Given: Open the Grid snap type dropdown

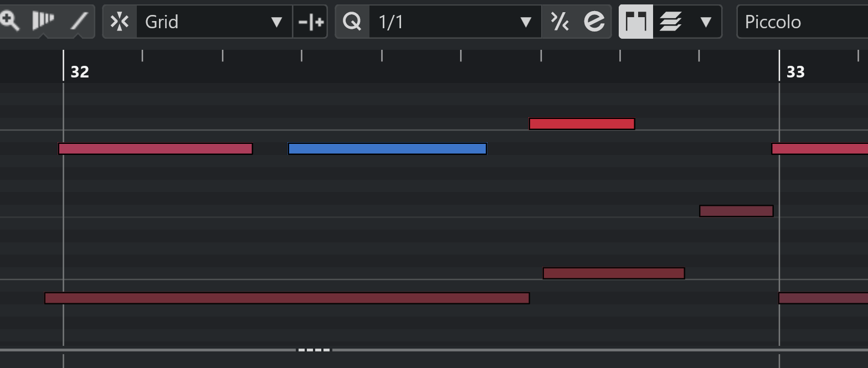Looking at the screenshot, I should [214, 22].
